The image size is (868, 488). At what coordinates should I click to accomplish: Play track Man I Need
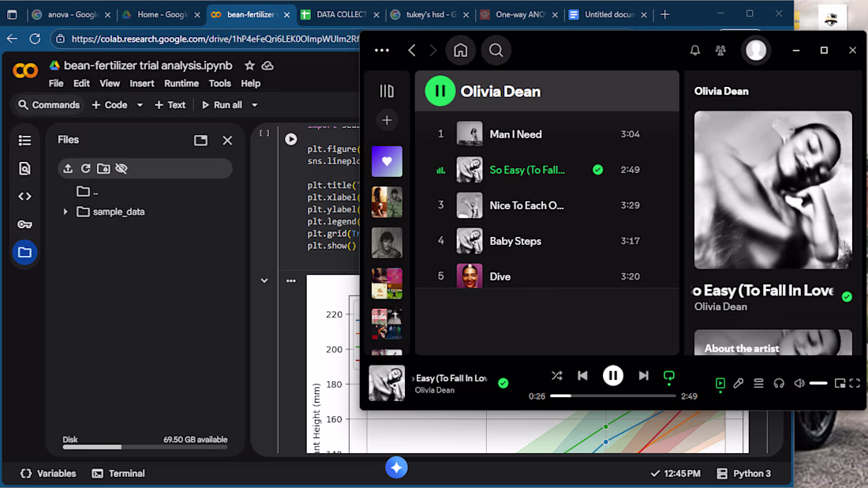click(x=514, y=134)
